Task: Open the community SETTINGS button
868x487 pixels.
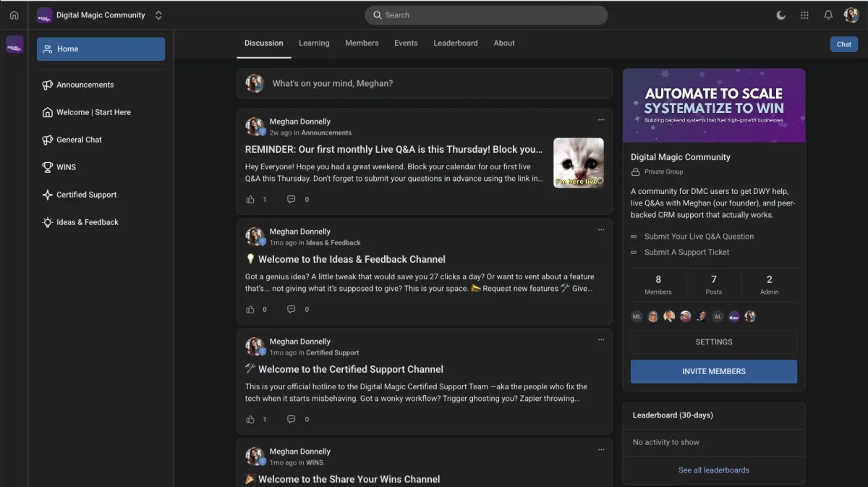Action: tap(714, 342)
